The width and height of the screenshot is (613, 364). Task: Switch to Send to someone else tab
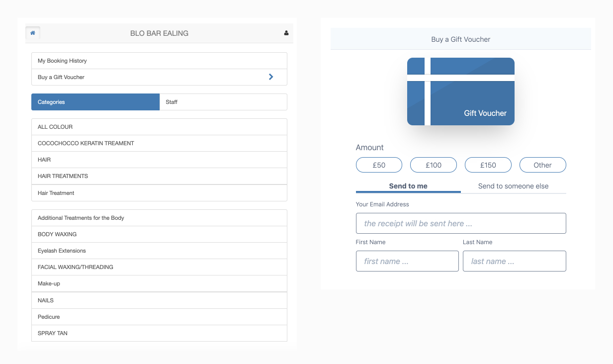[x=513, y=186]
